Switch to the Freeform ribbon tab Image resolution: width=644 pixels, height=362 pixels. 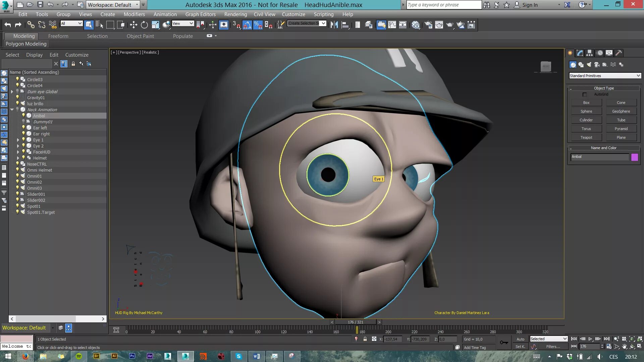pyautogui.click(x=58, y=36)
